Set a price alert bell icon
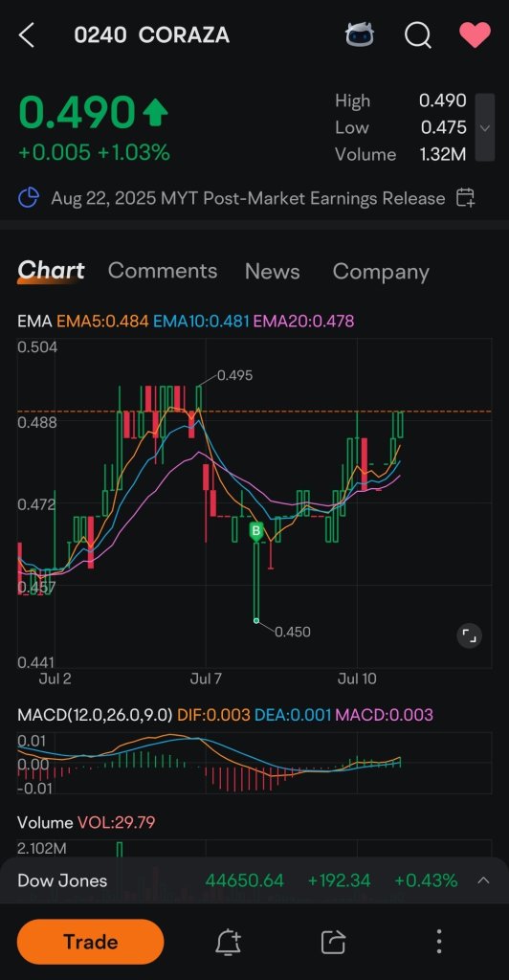This screenshot has height=980, width=509. [229, 942]
